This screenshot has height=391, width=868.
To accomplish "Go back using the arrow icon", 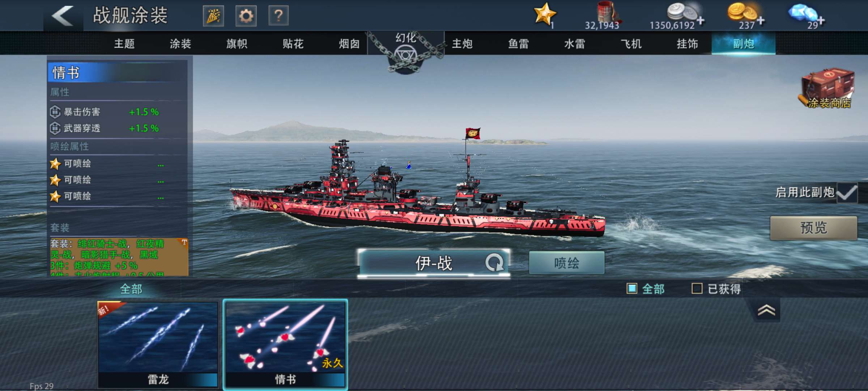I will tap(63, 16).
